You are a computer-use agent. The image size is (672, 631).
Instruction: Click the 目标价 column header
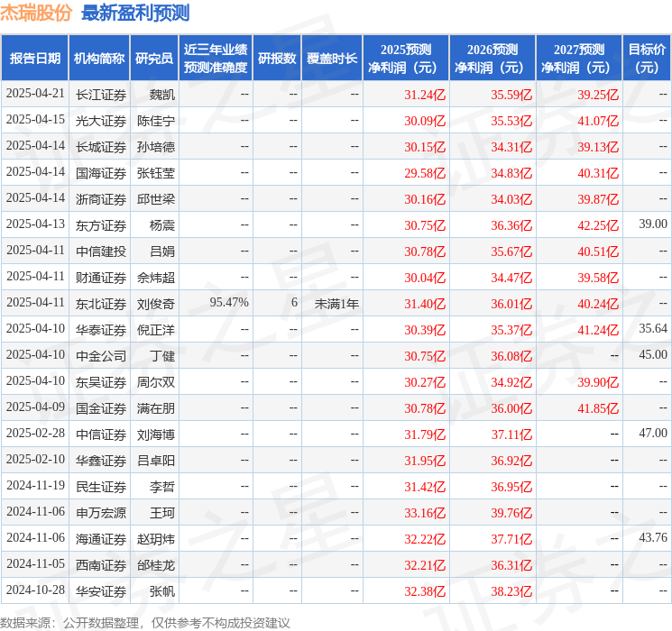[647, 59]
